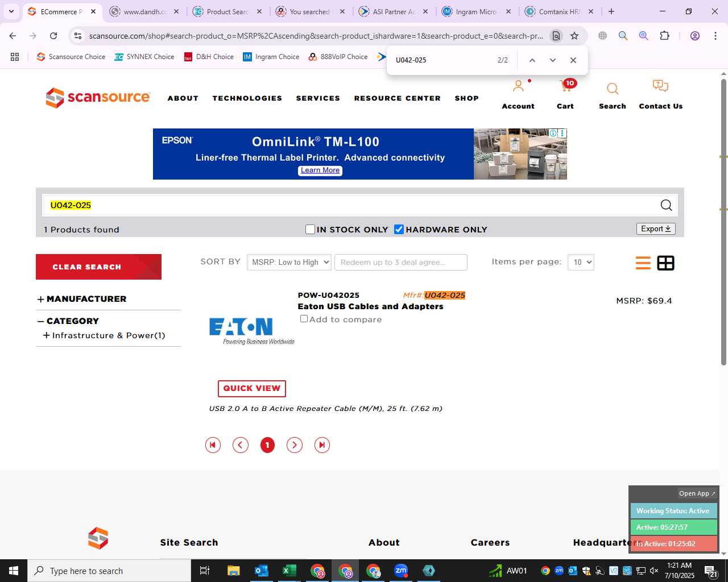Click Eaton logo product thumbnail
This screenshot has height=582, width=728.
pyautogui.click(x=251, y=331)
